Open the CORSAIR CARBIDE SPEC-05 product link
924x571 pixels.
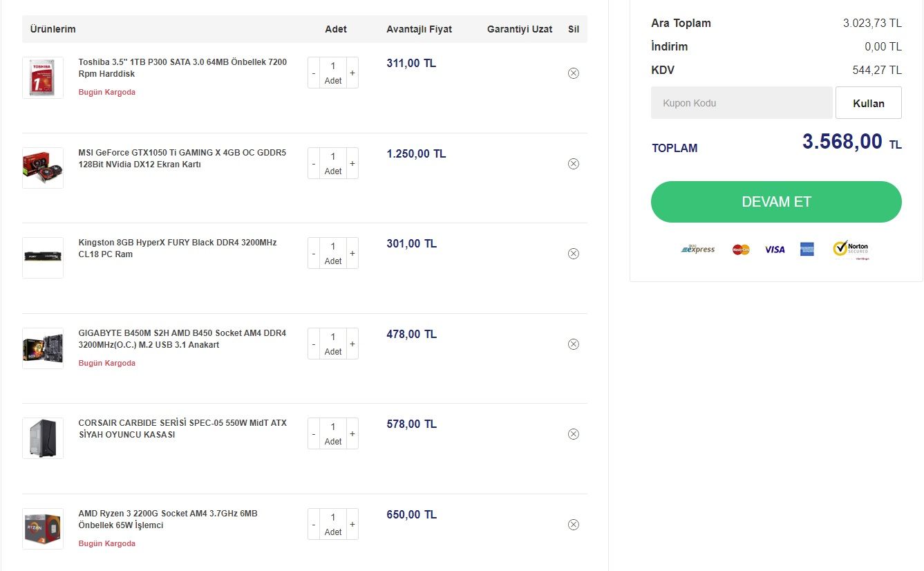(182, 429)
